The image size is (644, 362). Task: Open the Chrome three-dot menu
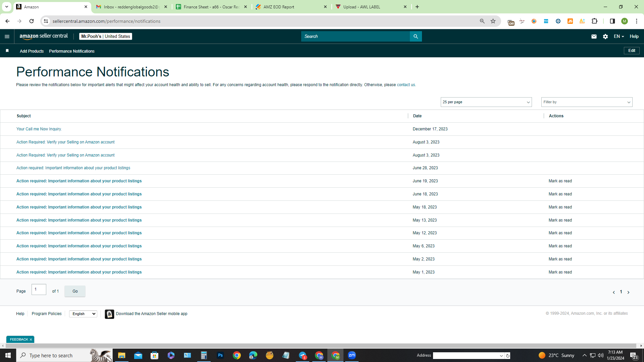pos(636,21)
